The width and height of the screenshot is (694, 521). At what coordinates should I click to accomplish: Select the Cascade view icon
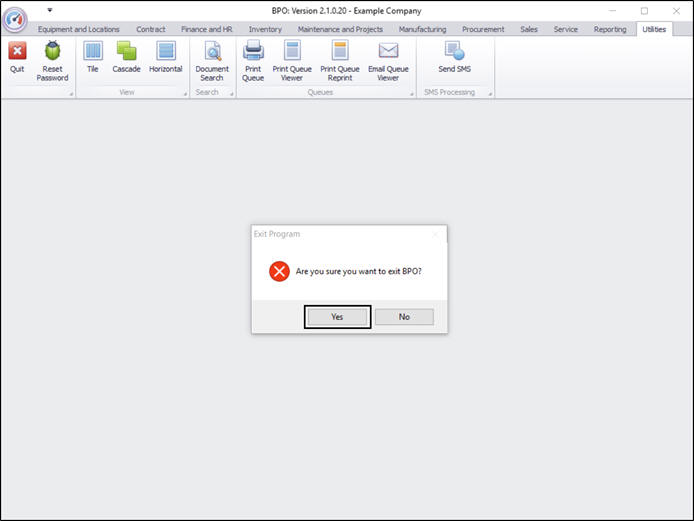(127, 51)
